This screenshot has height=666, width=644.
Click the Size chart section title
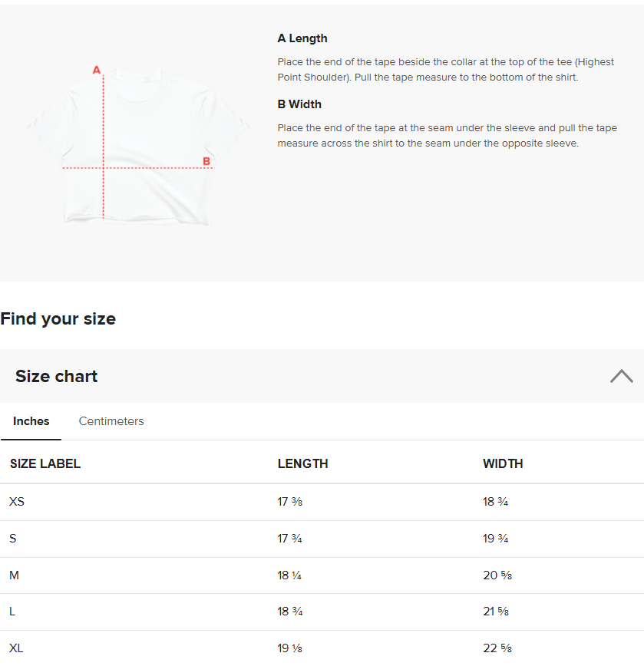point(57,376)
